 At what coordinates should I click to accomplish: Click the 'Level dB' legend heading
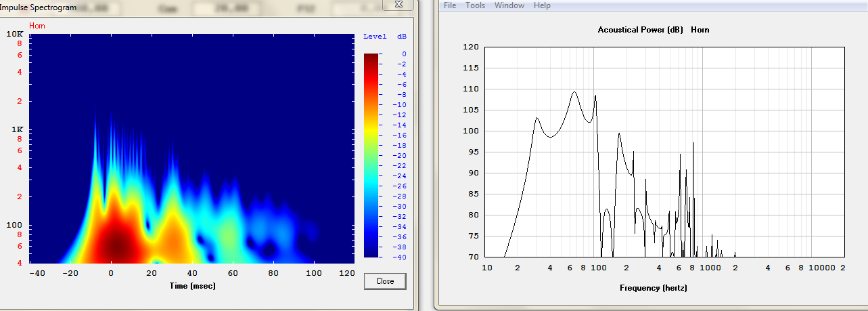pos(384,36)
